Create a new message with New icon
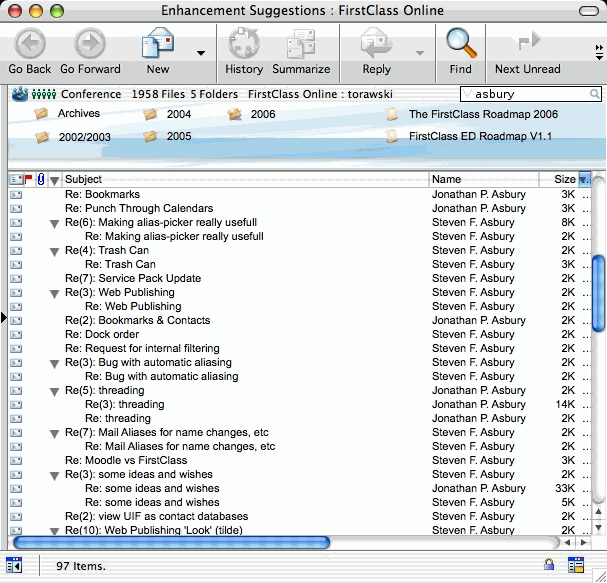The height and width of the screenshot is (583, 607). point(158,44)
